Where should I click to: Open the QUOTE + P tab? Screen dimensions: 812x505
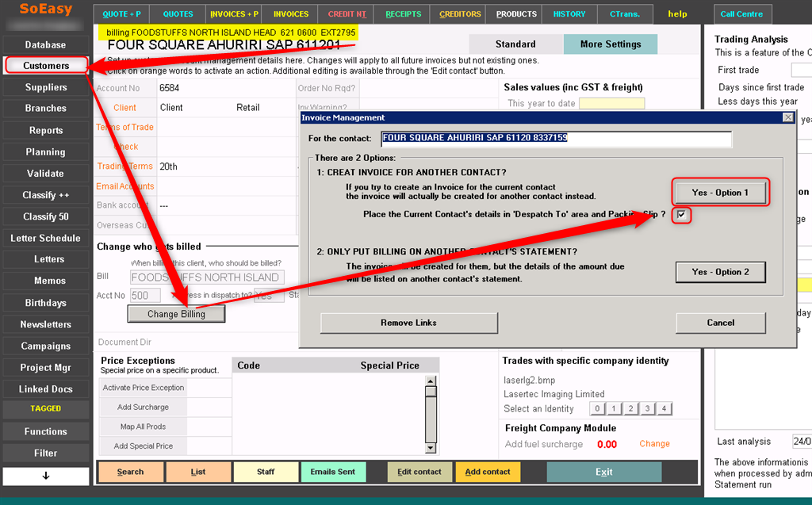coord(121,14)
